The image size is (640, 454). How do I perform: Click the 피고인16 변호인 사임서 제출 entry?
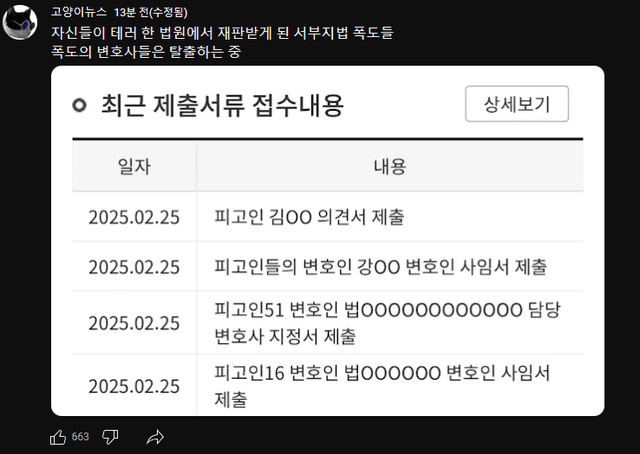click(x=382, y=386)
